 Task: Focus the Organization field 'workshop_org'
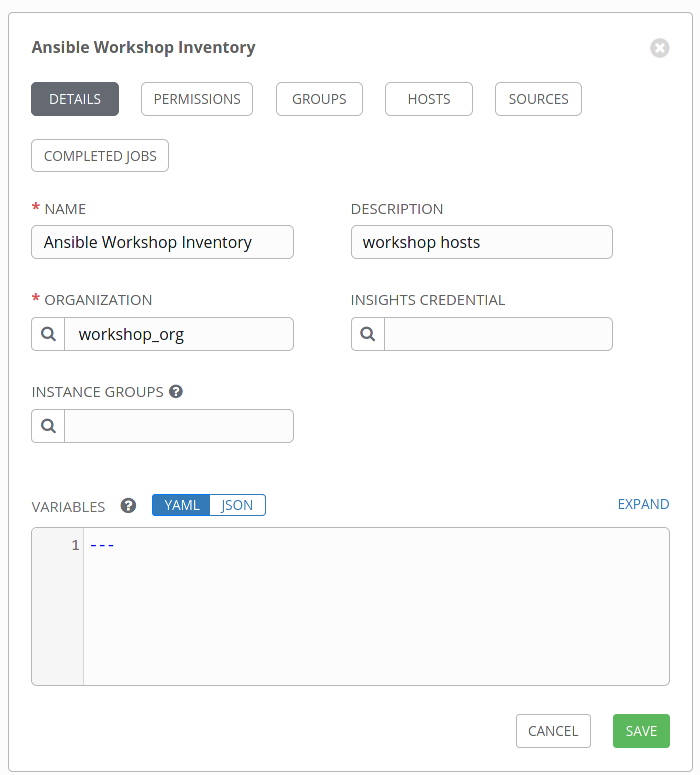179,334
